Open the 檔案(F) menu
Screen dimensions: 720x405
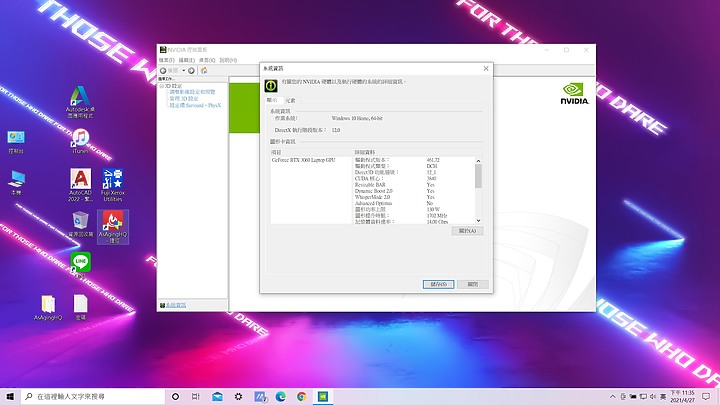click(x=167, y=60)
